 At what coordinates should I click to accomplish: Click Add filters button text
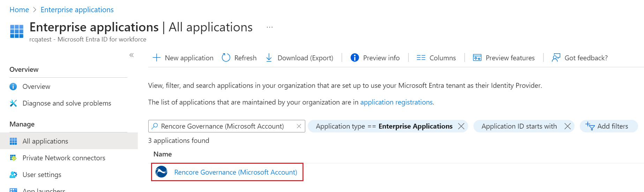(x=613, y=126)
